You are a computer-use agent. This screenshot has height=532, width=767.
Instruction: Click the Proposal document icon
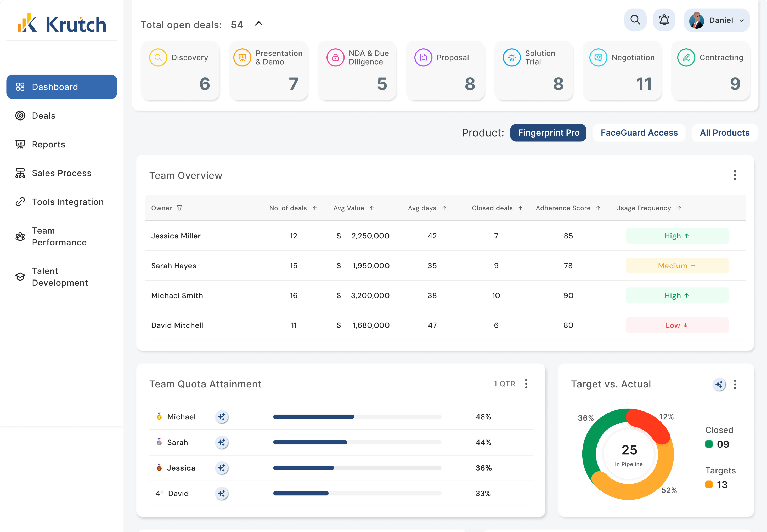pos(423,57)
